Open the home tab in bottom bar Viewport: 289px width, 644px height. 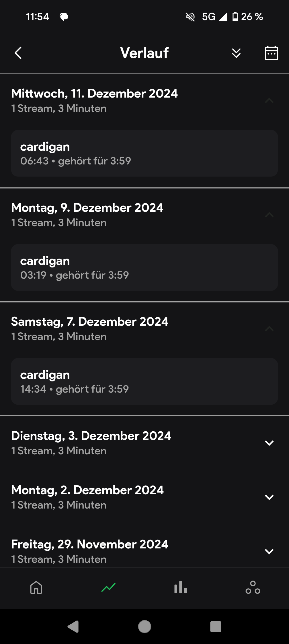[x=36, y=587]
